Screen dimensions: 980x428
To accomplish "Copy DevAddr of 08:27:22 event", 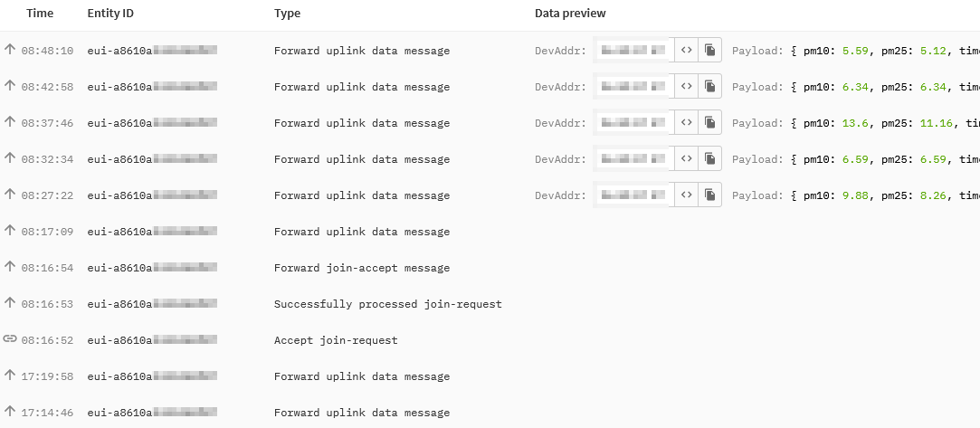I will pos(710,195).
